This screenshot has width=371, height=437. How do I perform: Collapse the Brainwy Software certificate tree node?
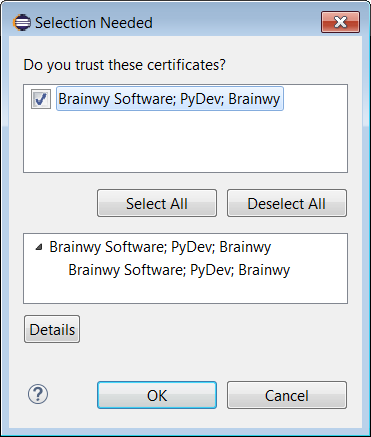click(39, 247)
